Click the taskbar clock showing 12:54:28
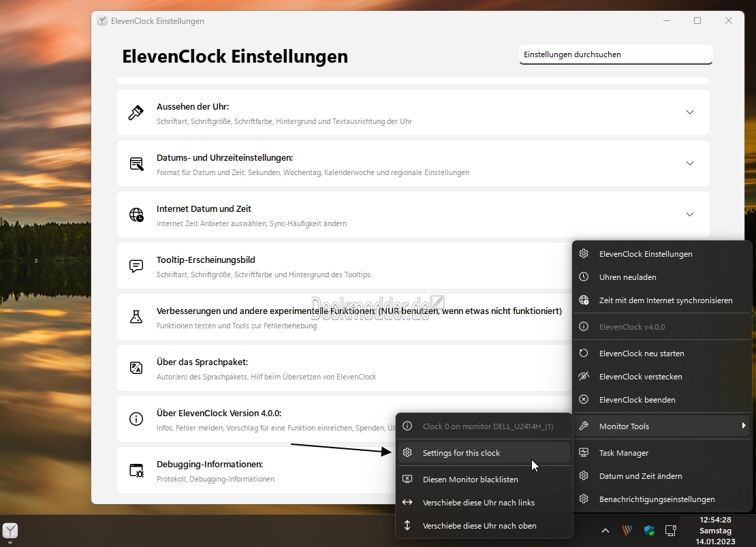Image resolution: width=756 pixels, height=547 pixels. click(716, 531)
